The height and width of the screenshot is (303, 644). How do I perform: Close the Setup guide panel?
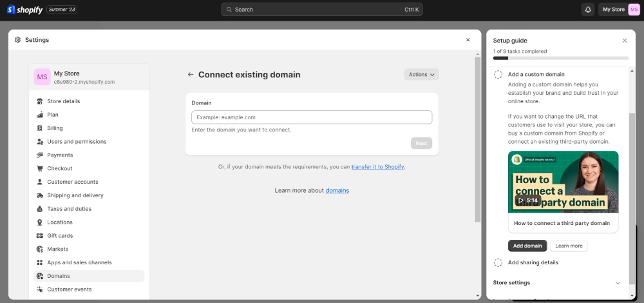[x=625, y=40]
